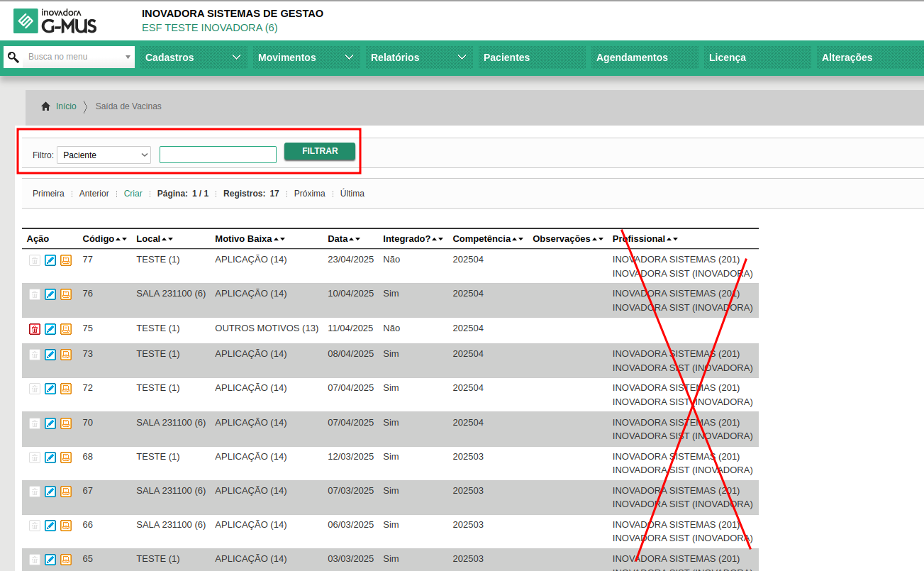Click the magnifier search icon in menu search
The width and height of the screenshot is (924, 571).
click(13, 57)
